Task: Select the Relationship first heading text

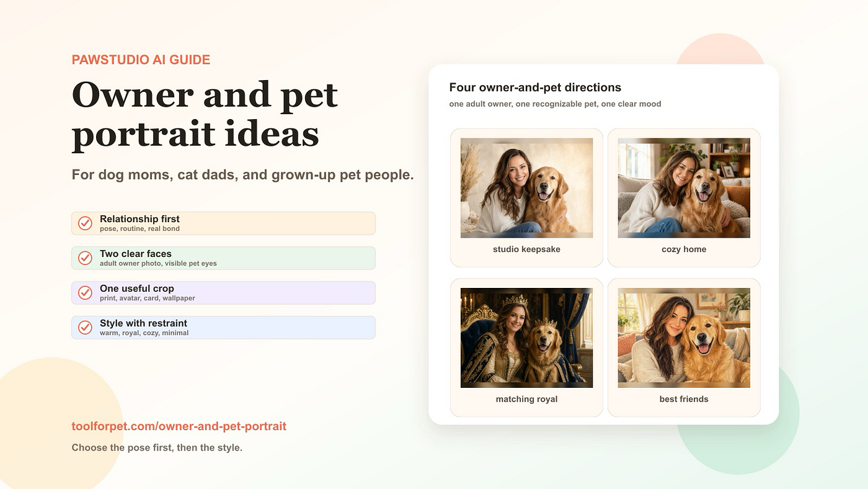Action: (x=139, y=219)
